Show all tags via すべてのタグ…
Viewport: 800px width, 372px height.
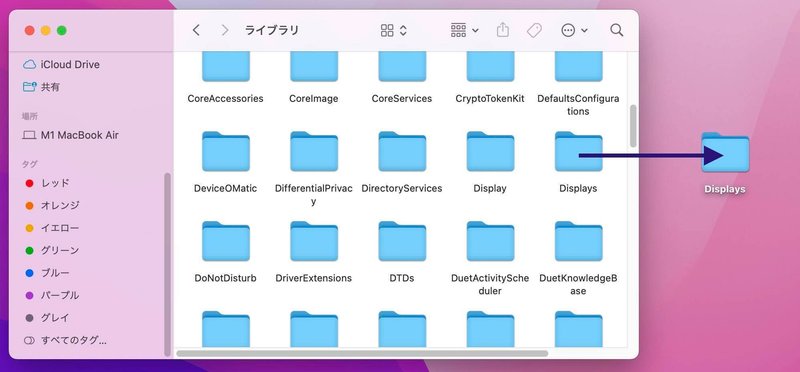[x=66, y=340]
